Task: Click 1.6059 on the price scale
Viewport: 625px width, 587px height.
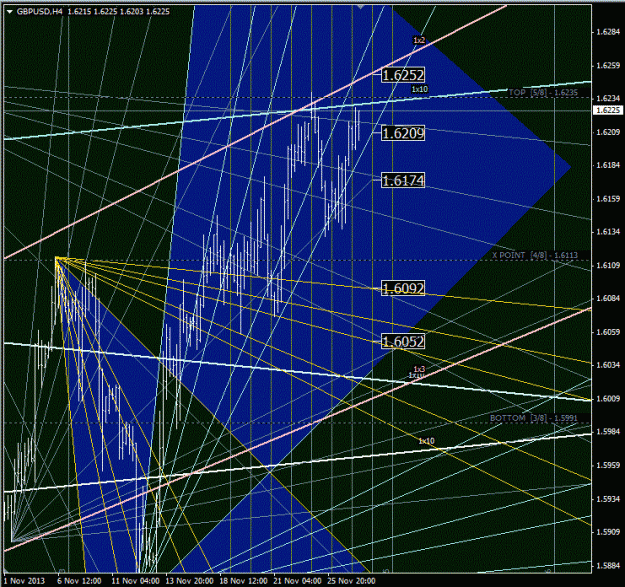Action: click(608, 332)
